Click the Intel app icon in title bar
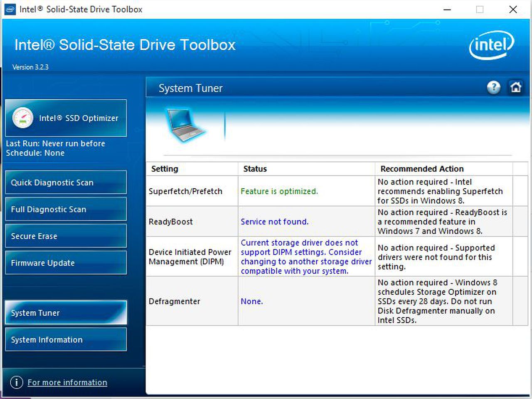Screen dimensions: 532x399 coord(10,9)
